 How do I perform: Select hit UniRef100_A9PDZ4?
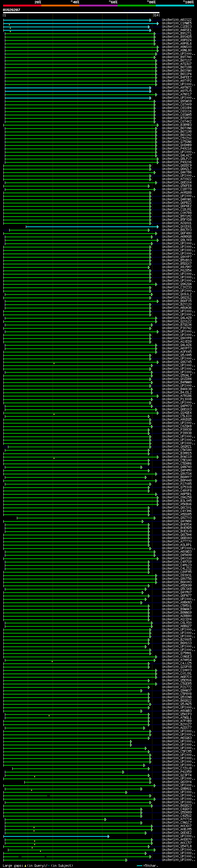(177, 40)
